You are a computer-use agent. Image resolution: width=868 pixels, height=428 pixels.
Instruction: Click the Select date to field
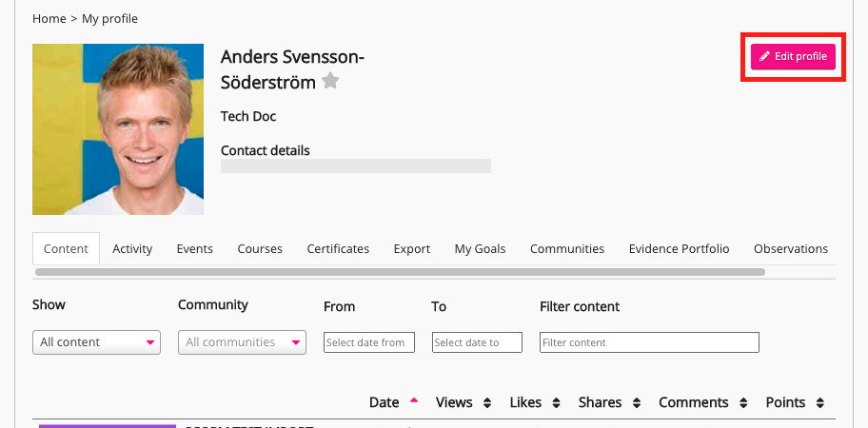pyautogui.click(x=478, y=342)
